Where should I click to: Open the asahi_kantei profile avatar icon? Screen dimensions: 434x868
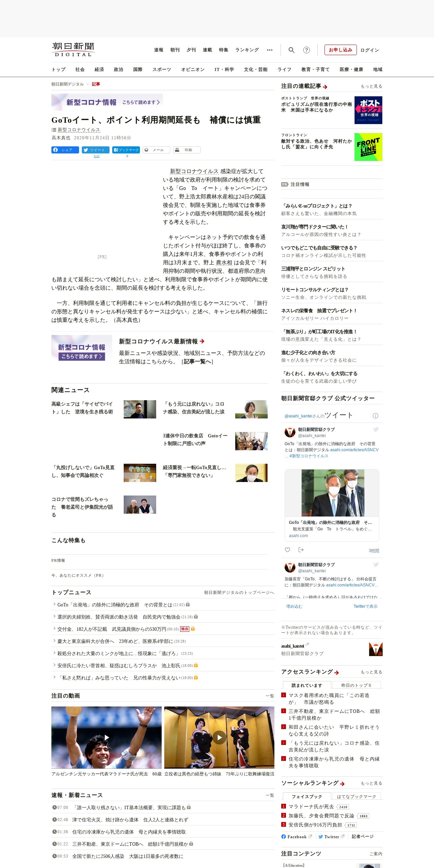tap(376, 649)
